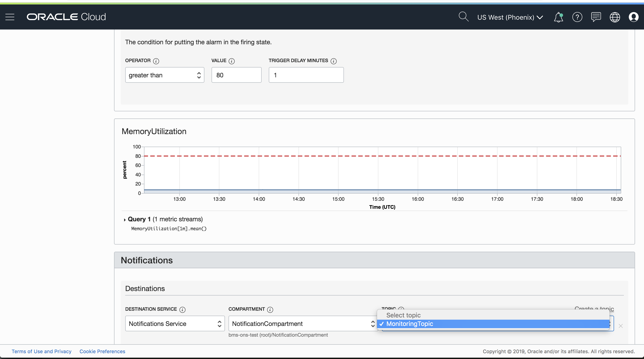Open the 'greater than' operator dropdown
This screenshot has width=644, height=359.
[x=165, y=75]
